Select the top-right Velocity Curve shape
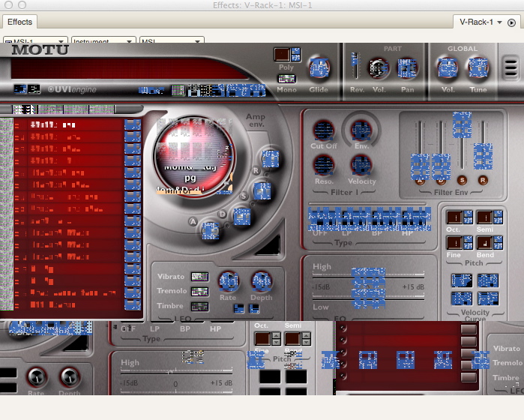 [488, 280]
